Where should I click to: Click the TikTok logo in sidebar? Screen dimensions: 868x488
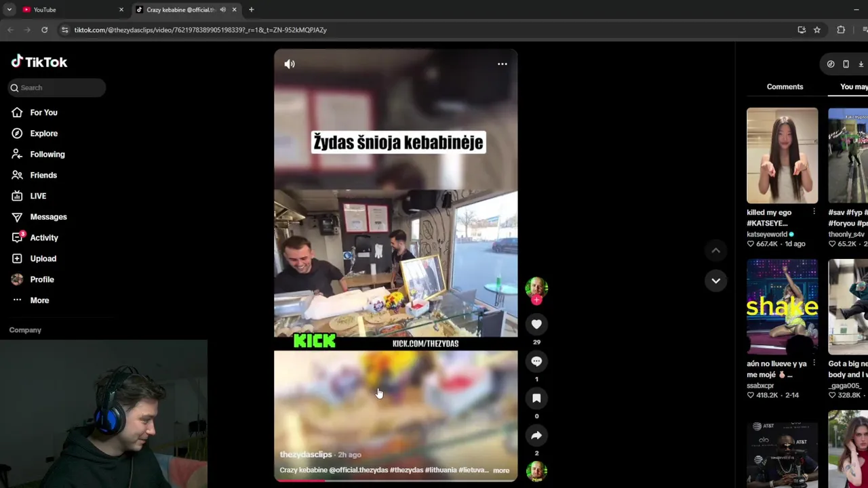point(39,62)
